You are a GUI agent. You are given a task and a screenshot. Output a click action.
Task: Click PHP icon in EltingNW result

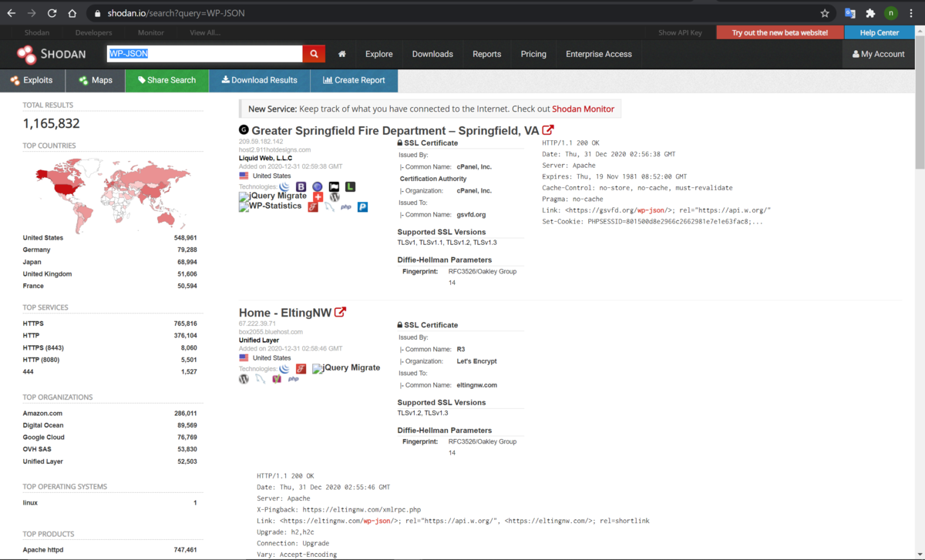click(x=294, y=379)
